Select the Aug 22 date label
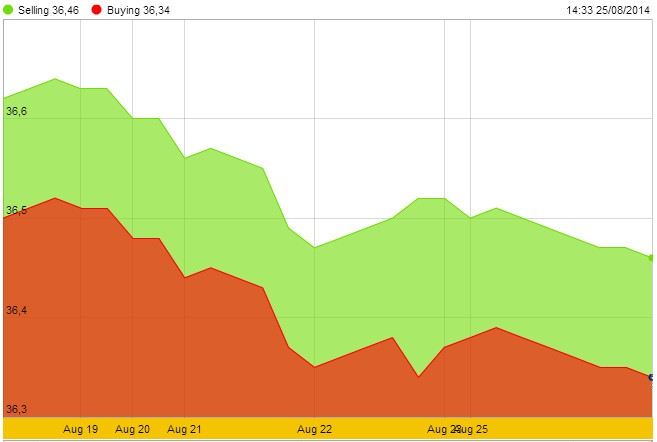Screen dimensions: 657x442 point(314,429)
